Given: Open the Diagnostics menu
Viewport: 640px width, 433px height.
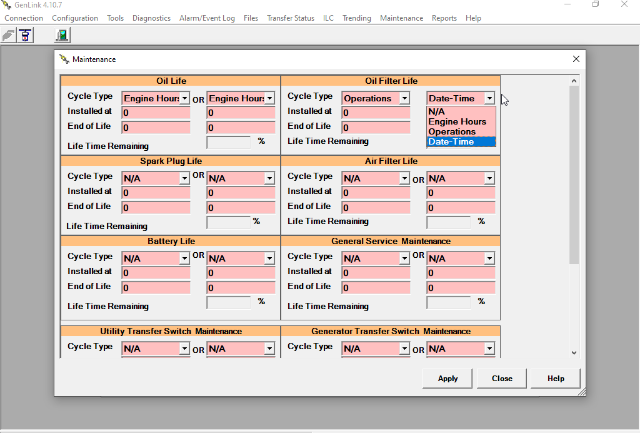Looking at the screenshot, I should (151, 18).
